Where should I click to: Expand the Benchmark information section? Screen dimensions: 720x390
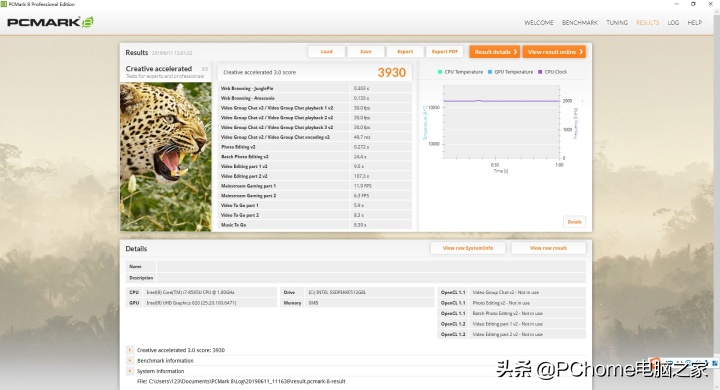[130, 361]
